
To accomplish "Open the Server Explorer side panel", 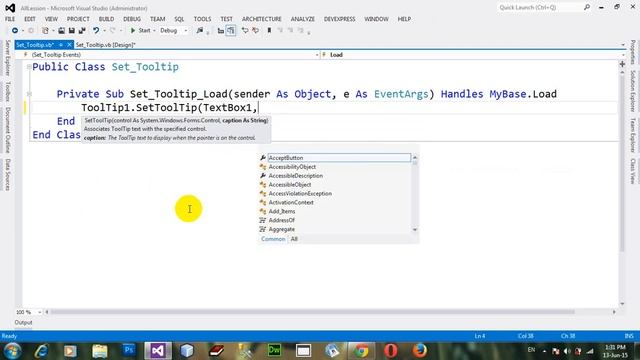I will coord(8,58).
